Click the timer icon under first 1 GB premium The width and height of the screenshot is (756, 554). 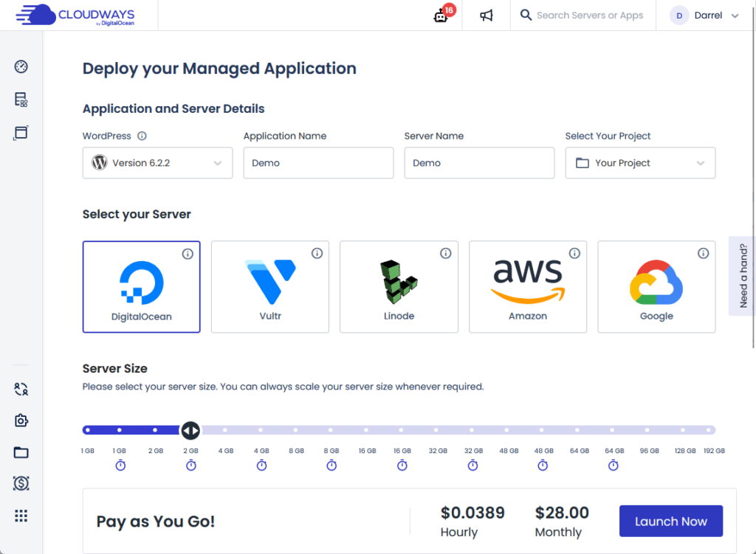point(120,465)
